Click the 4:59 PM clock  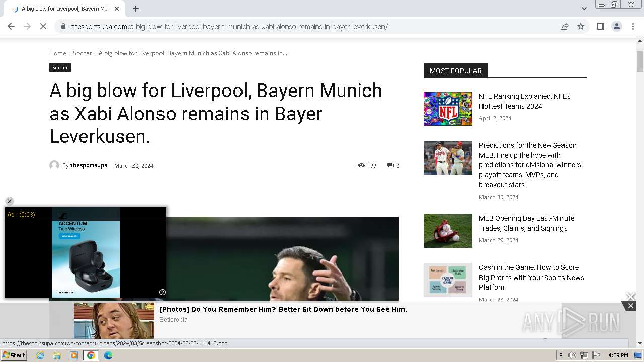pos(618,355)
